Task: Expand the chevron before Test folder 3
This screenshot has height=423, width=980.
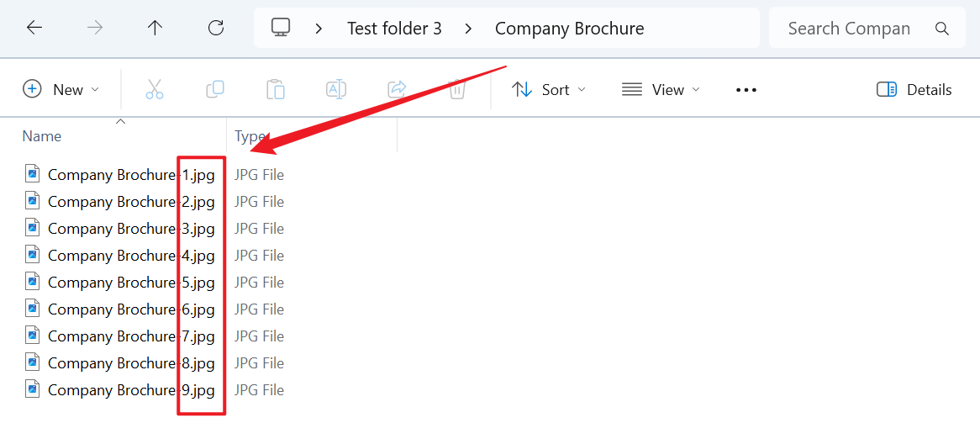Action: pyautogui.click(x=319, y=29)
